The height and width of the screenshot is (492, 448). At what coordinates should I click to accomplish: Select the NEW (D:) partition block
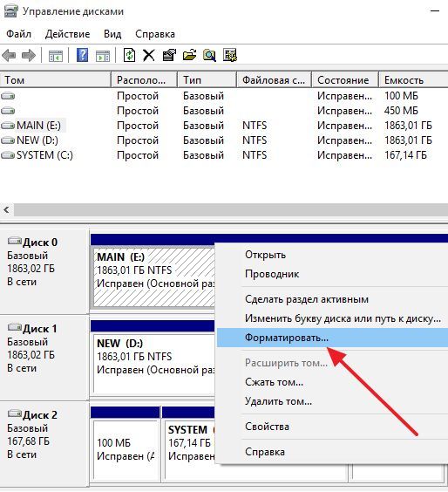(x=153, y=364)
